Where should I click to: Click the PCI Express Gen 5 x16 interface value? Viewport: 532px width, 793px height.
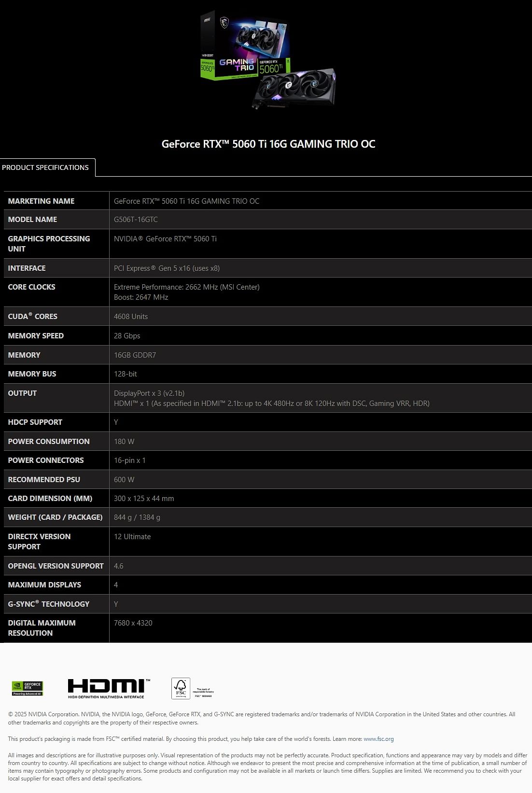coord(167,268)
